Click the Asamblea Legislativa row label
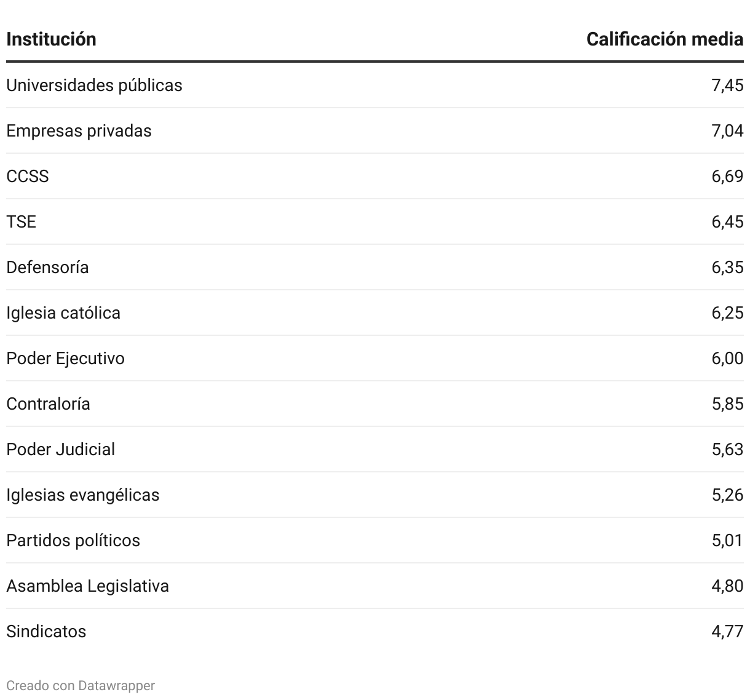Screen dimensions: 750x700 pyautogui.click(x=87, y=586)
